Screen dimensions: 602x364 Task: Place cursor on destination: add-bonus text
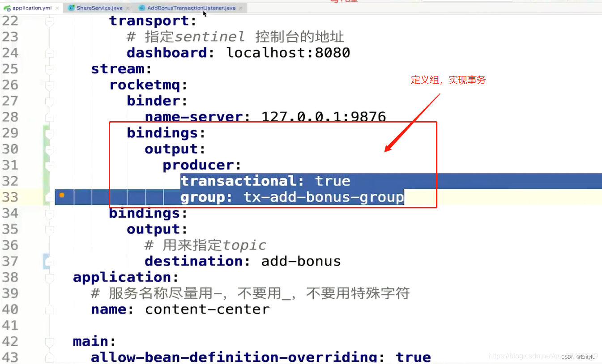pyautogui.click(x=243, y=261)
